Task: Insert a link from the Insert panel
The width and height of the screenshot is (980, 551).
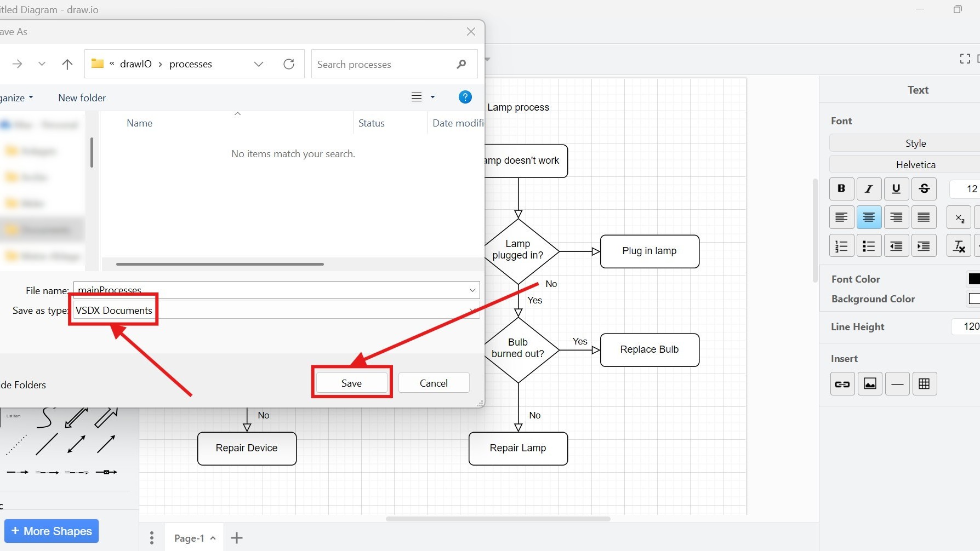Action: (842, 383)
